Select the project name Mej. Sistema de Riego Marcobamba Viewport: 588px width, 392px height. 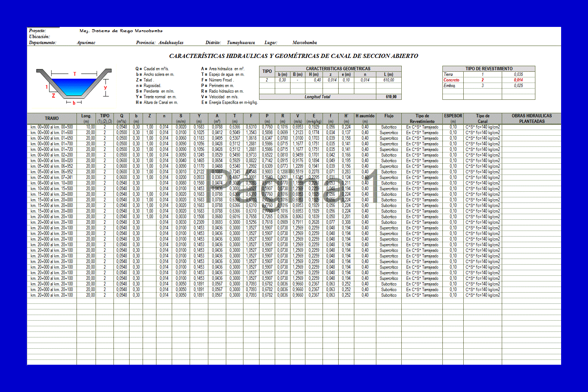point(121,31)
